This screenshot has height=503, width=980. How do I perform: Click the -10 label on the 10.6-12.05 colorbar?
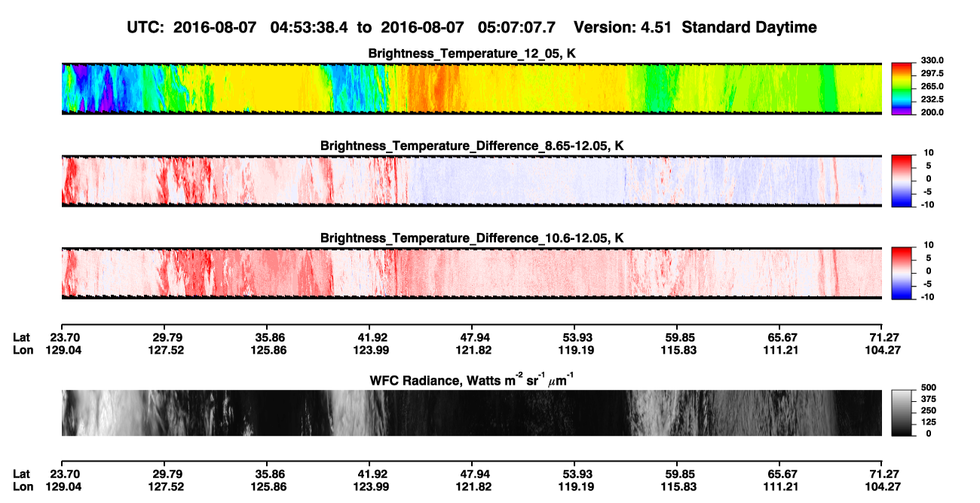(928, 296)
